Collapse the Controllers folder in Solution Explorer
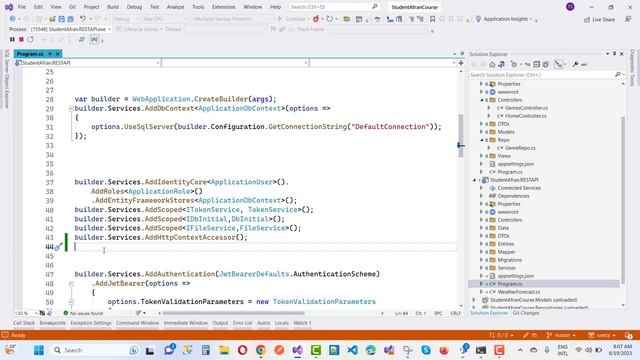Viewport: 640px width, 360px height. 482,100
